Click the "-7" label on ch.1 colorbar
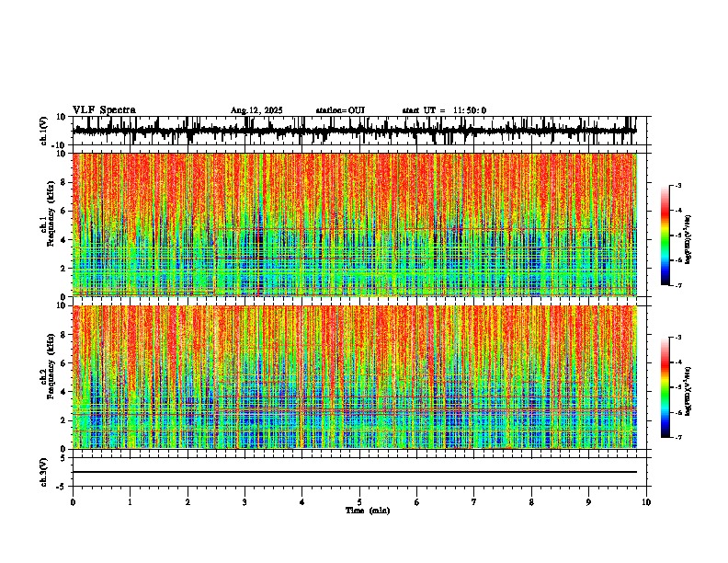This screenshot has height=563, width=728. tap(678, 285)
